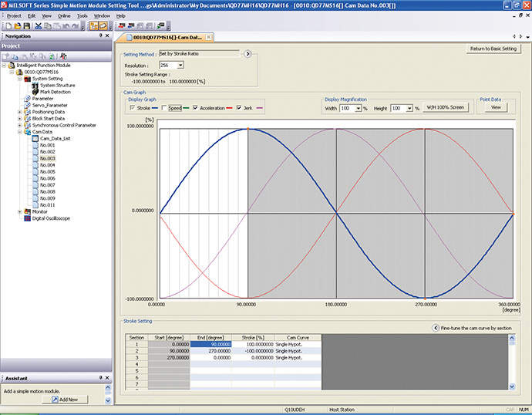532x415 pixels.
Task: Click the W/H 100% Screen button
Action: (x=446, y=108)
